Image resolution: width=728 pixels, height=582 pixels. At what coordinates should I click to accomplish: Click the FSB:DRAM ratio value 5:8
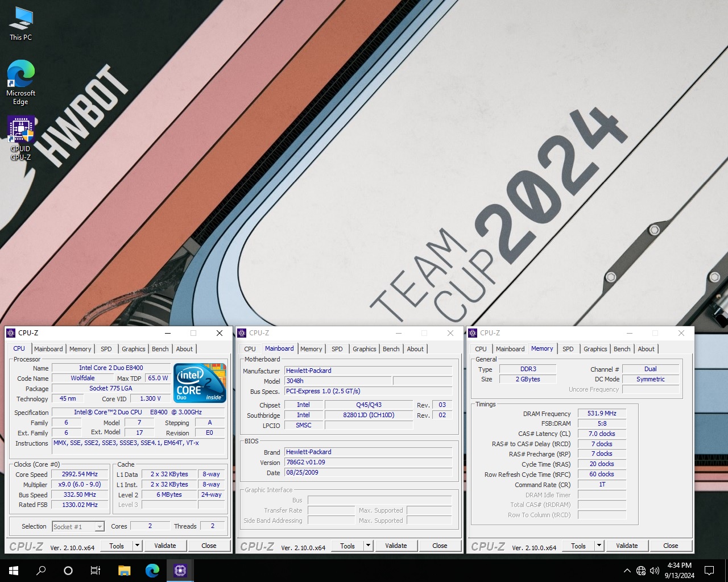tap(602, 423)
